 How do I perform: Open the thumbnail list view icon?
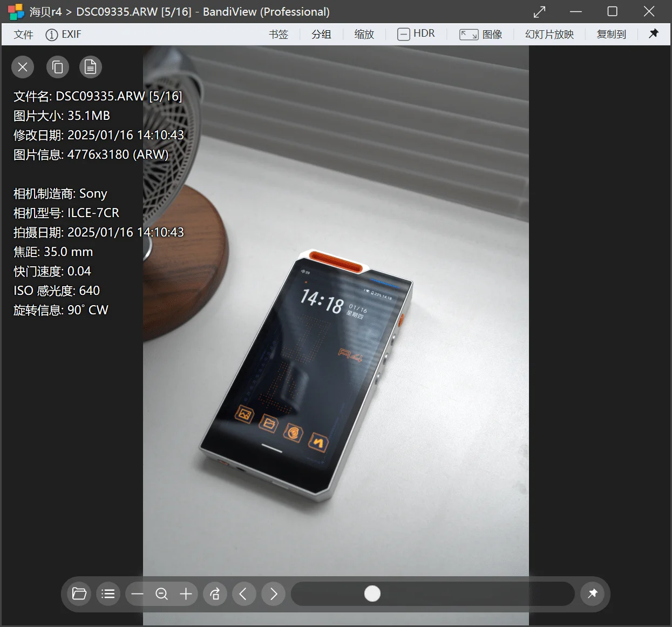click(108, 594)
